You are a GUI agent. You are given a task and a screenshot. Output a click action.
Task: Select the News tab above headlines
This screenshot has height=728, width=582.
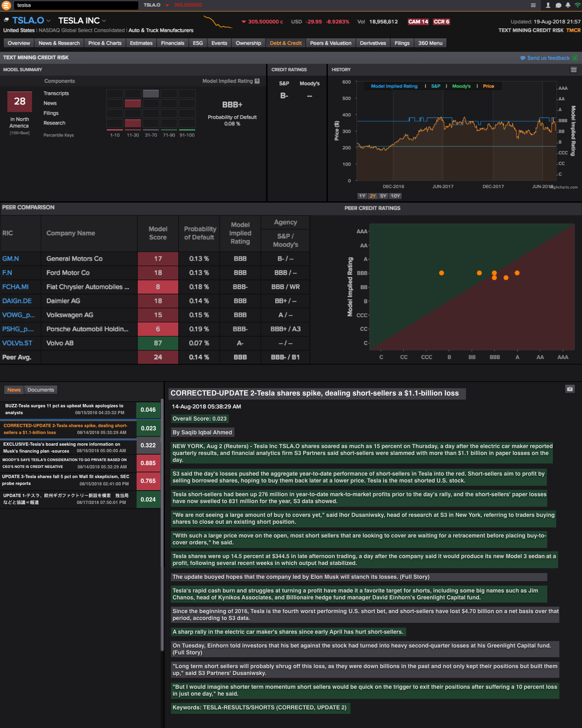click(x=14, y=390)
